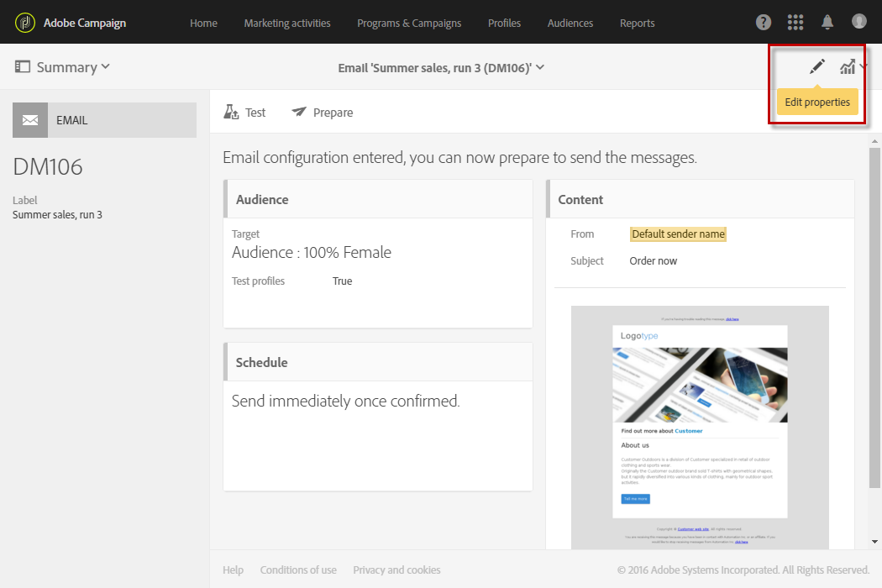Click Prepare to send messages
The height and width of the screenshot is (588, 882).
point(323,113)
